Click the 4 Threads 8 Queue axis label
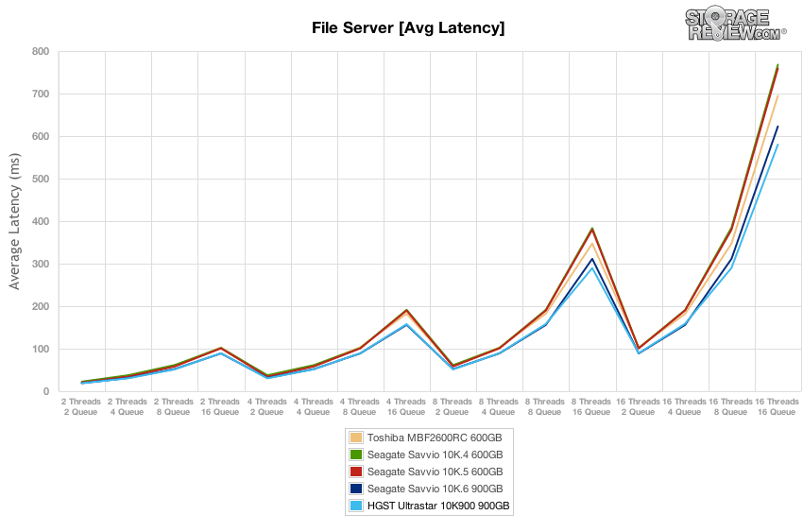The image size is (803, 532). [x=360, y=406]
